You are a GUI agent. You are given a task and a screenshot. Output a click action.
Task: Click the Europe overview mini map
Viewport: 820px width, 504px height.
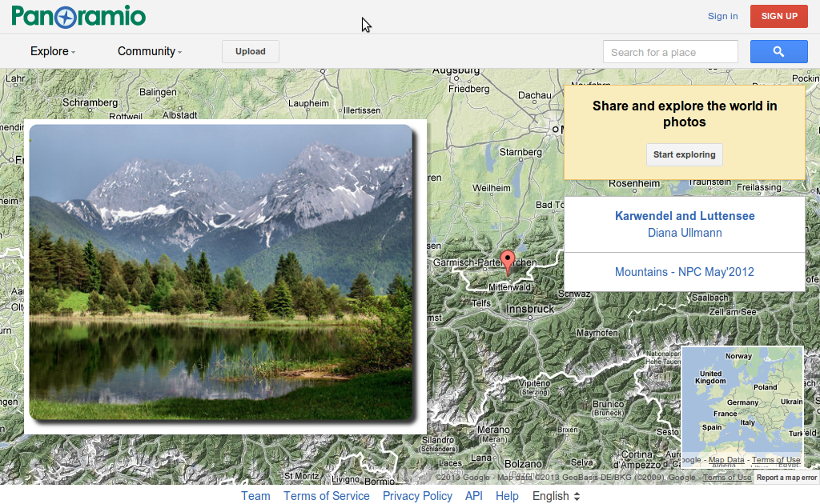742,400
